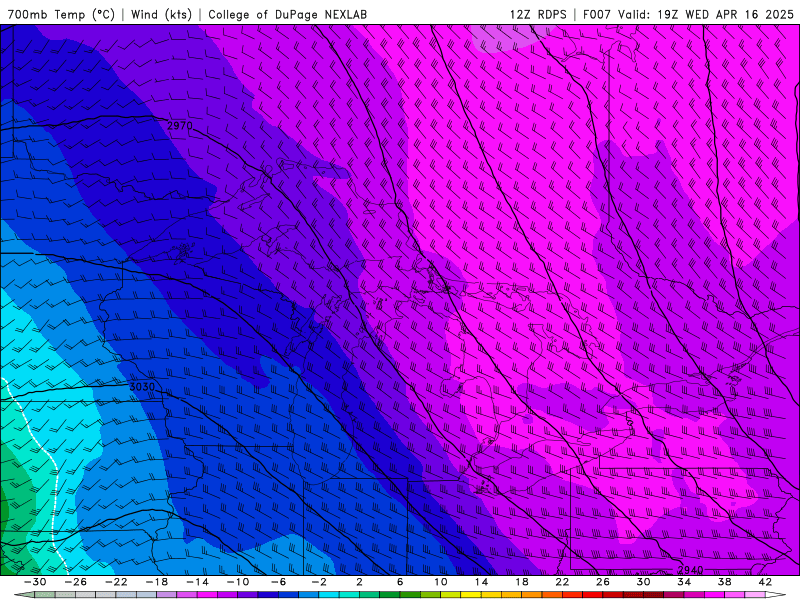Click the positive 22 scale tick label
This screenshot has height=600, width=800.
[x=562, y=582]
